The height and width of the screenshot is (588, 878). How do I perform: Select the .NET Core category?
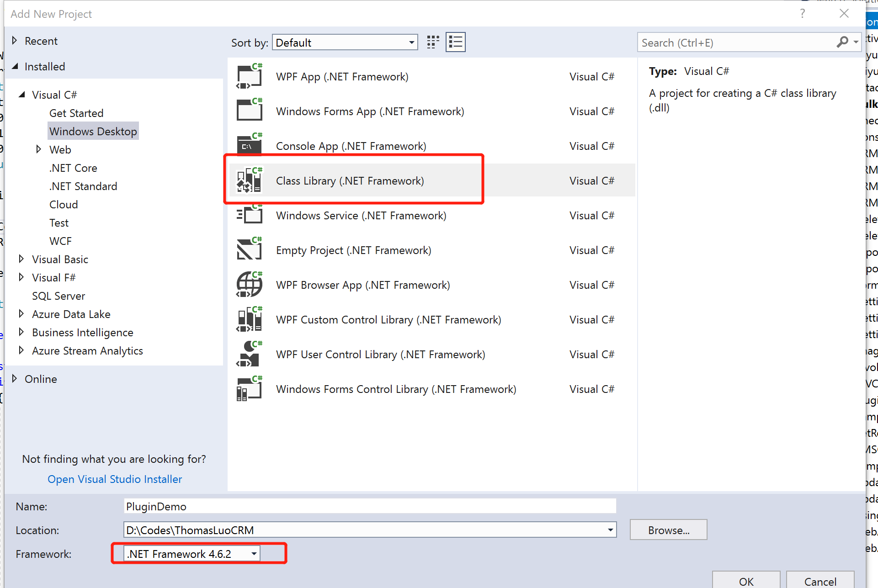(x=73, y=168)
